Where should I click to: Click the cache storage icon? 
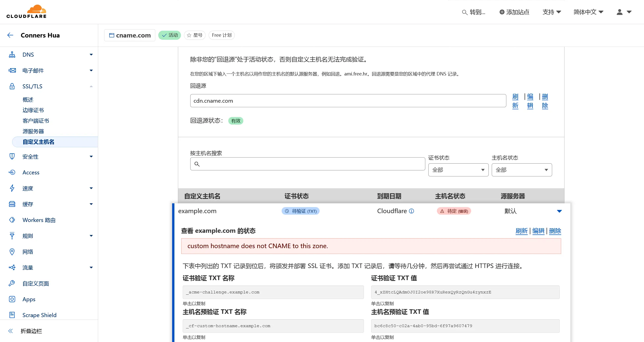point(12,204)
